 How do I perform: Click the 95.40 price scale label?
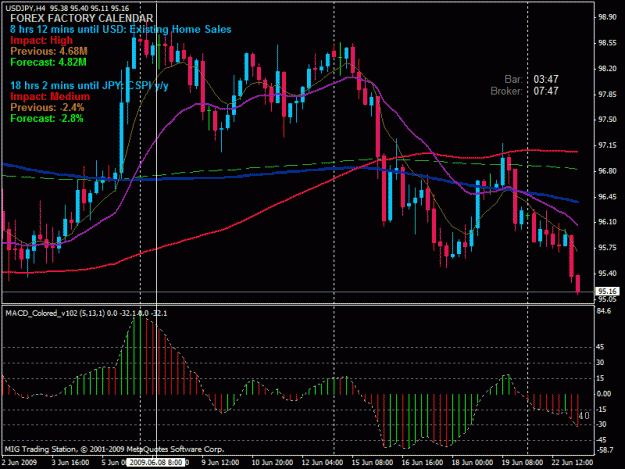(x=607, y=273)
